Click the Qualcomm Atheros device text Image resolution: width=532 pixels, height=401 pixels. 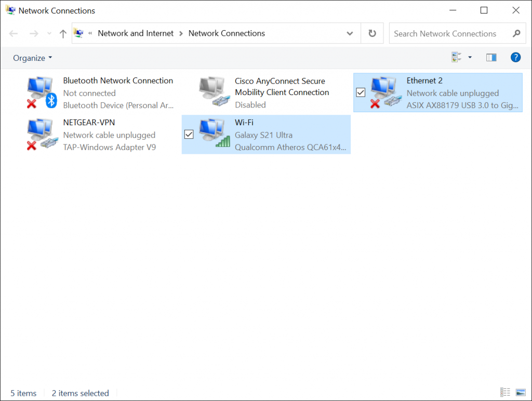290,147
